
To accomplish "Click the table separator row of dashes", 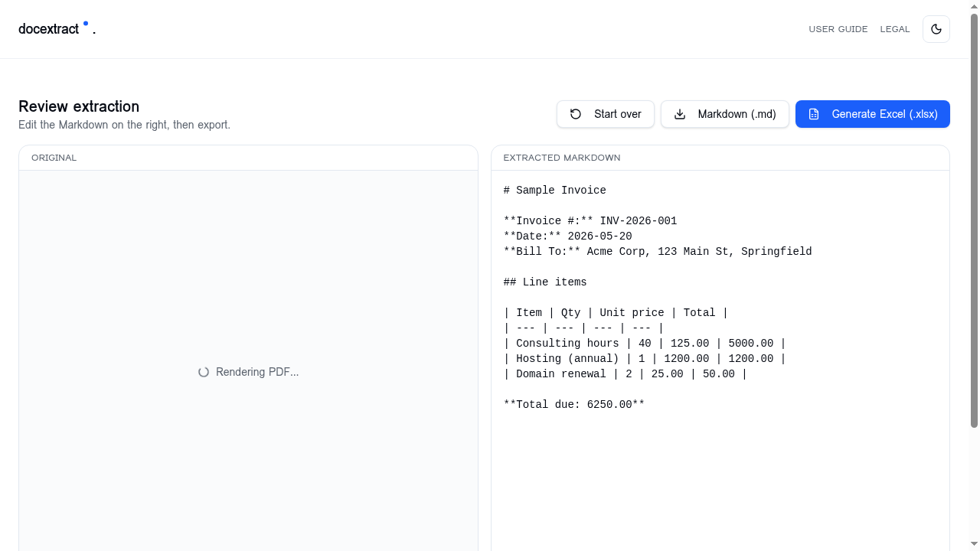I will pos(584,328).
